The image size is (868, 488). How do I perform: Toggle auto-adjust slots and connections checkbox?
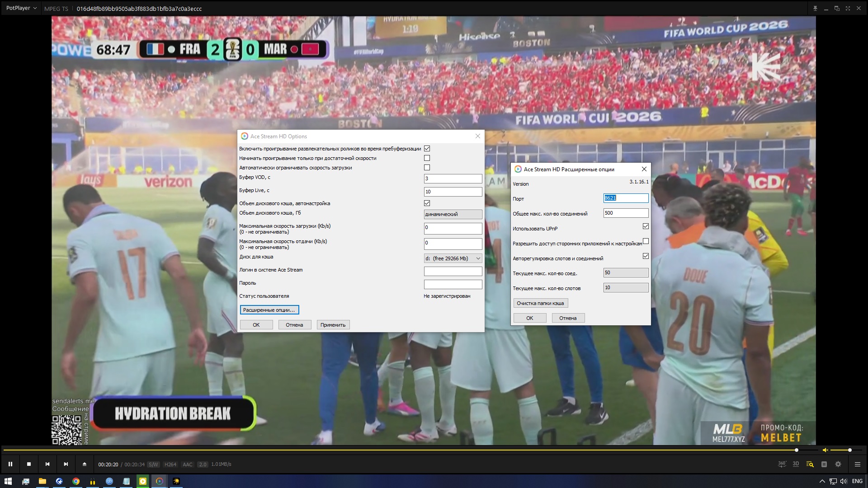(646, 256)
